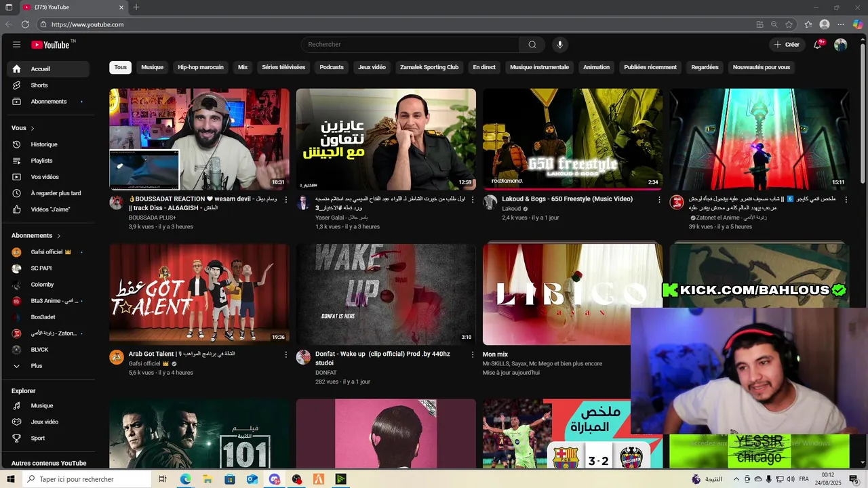This screenshot has height=488, width=868.
Task: Open Vidéos "J'aime" list
Action: [x=48, y=209]
